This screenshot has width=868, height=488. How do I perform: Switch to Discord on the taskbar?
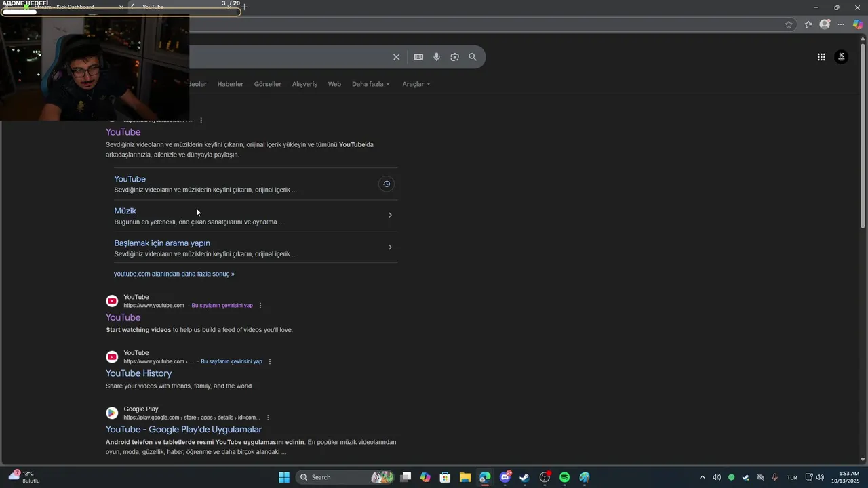point(505,477)
